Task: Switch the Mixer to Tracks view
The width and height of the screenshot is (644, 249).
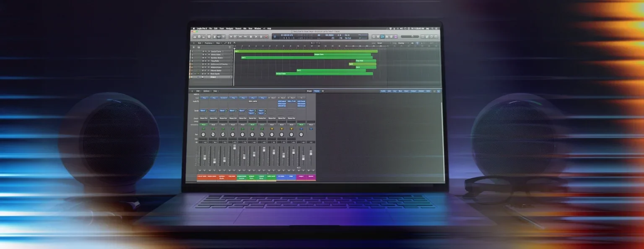Action: (317, 91)
